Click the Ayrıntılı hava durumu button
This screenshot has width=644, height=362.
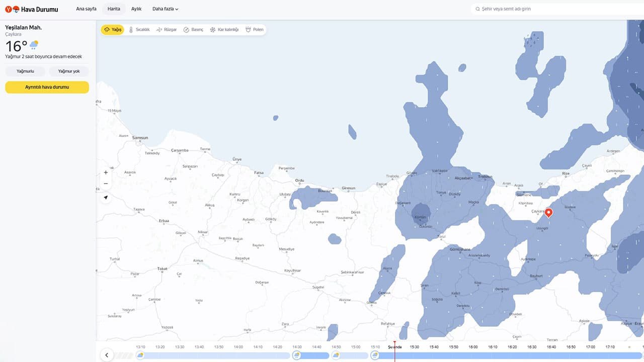(47, 87)
